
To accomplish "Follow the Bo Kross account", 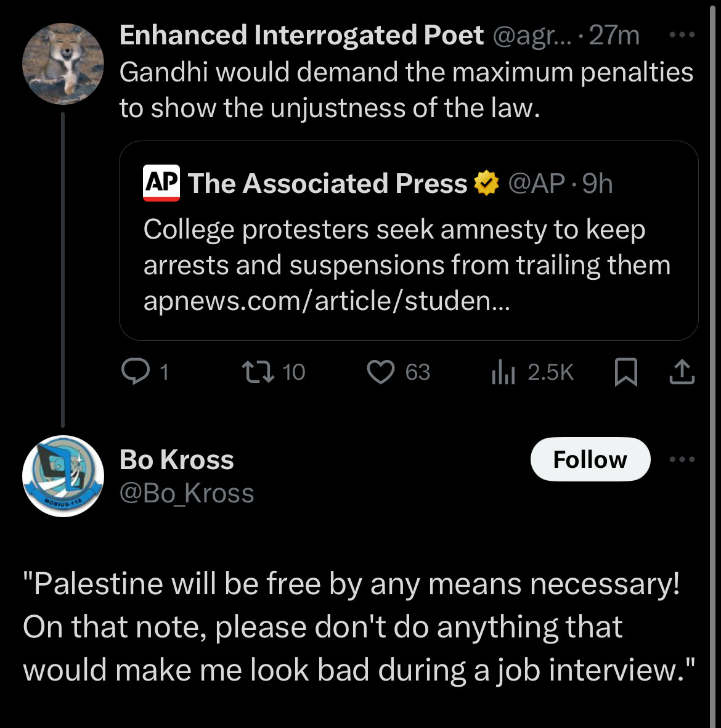I will pos(590,459).
